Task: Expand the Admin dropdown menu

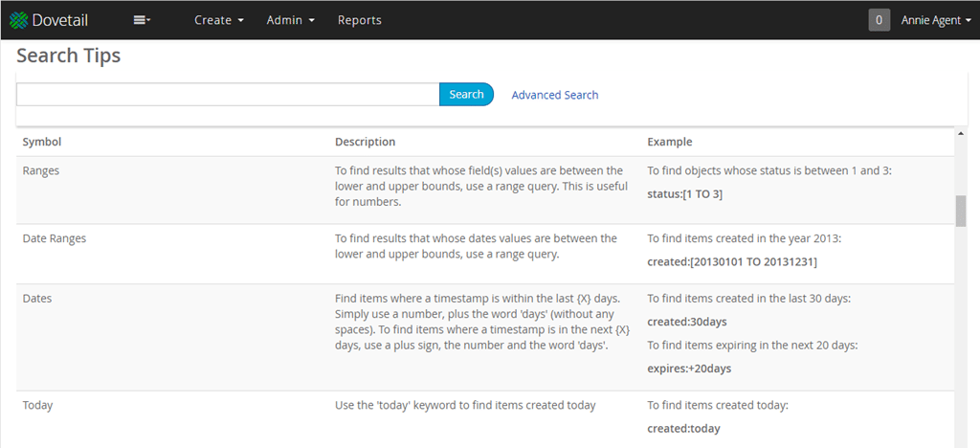Action: click(x=291, y=20)
